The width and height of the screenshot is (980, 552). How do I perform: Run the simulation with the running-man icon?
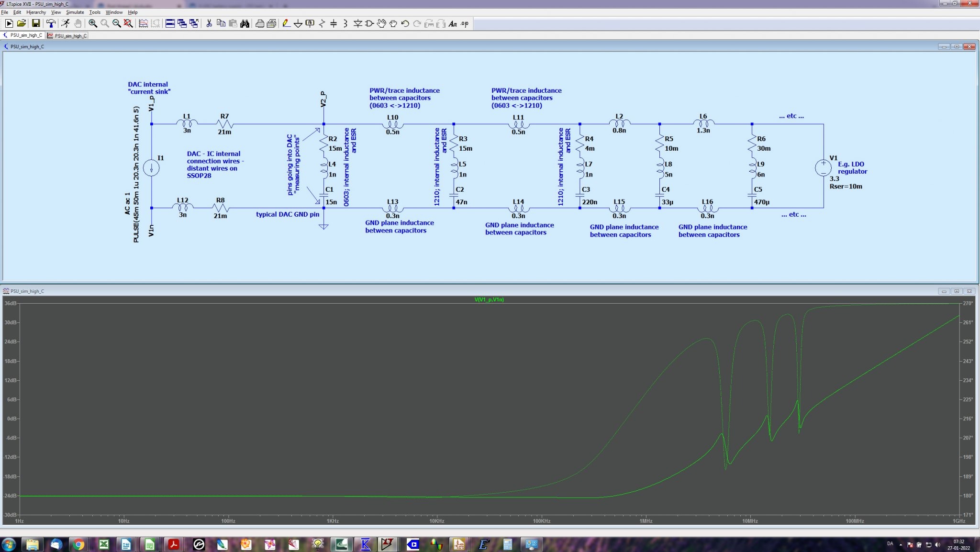coord(66,23)
